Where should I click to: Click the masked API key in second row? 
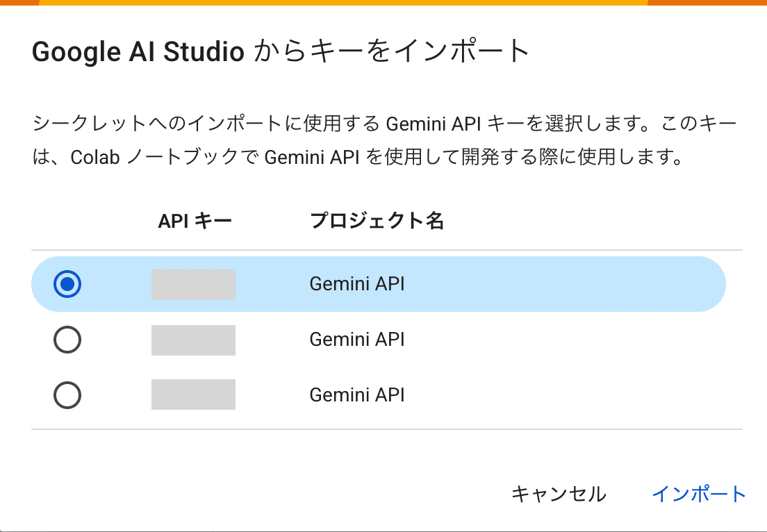(x=193, y=340)
